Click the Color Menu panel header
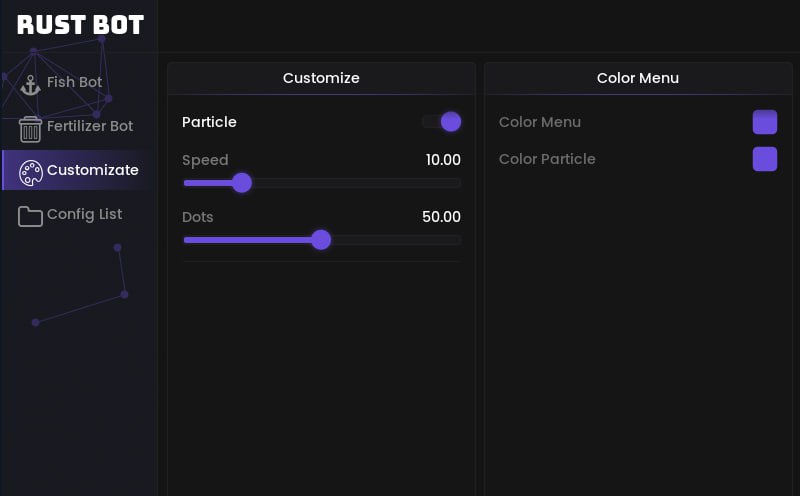The height and width of the screenshot is (496, 800). [x=638, y=78]
